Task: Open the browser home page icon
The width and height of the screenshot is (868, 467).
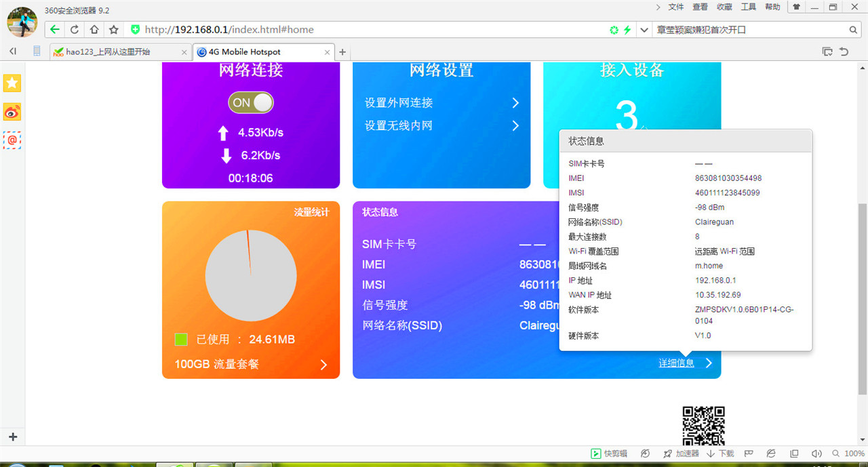Action: [93, 29]
